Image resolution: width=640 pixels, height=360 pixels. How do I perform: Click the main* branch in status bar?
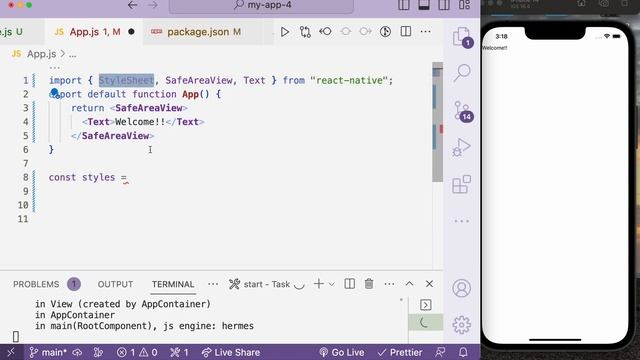(48, 352)
